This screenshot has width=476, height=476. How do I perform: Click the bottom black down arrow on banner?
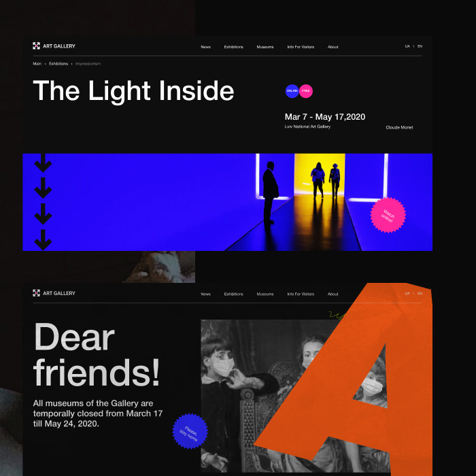coord(43,240)
